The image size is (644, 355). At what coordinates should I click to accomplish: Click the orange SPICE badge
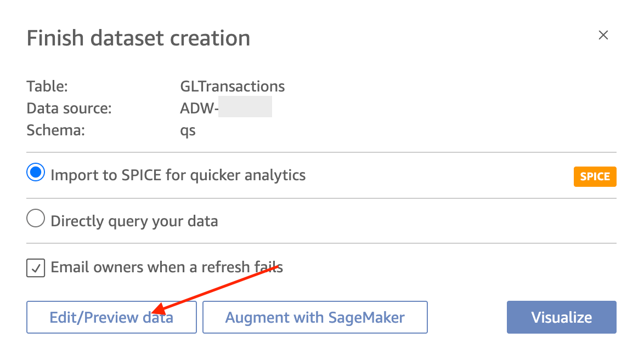(595, 176)
